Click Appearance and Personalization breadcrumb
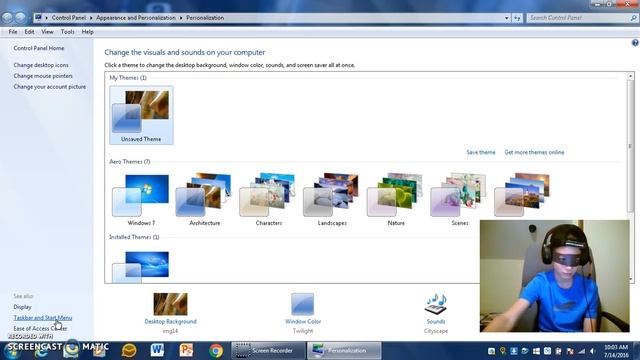 click(x=136, y=18)
